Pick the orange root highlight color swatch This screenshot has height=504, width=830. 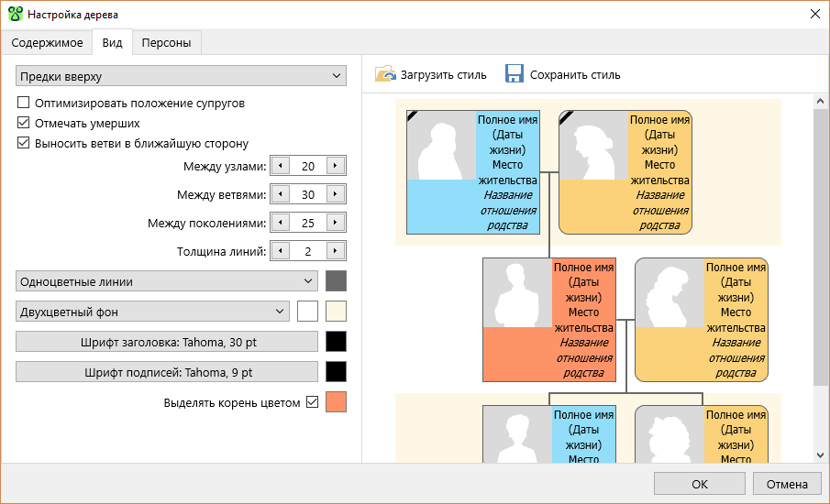coord(337,402)
